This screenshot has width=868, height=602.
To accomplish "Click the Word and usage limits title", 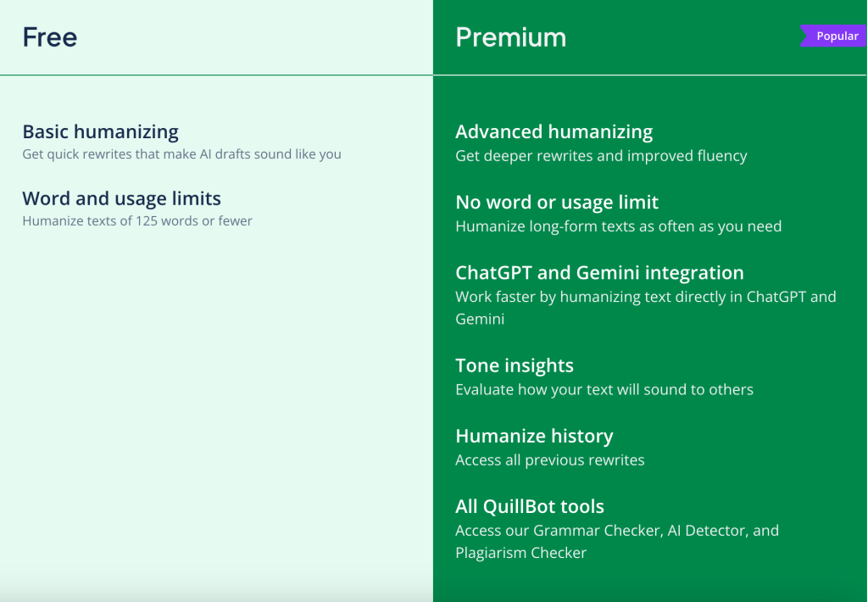I will [121, 198].
